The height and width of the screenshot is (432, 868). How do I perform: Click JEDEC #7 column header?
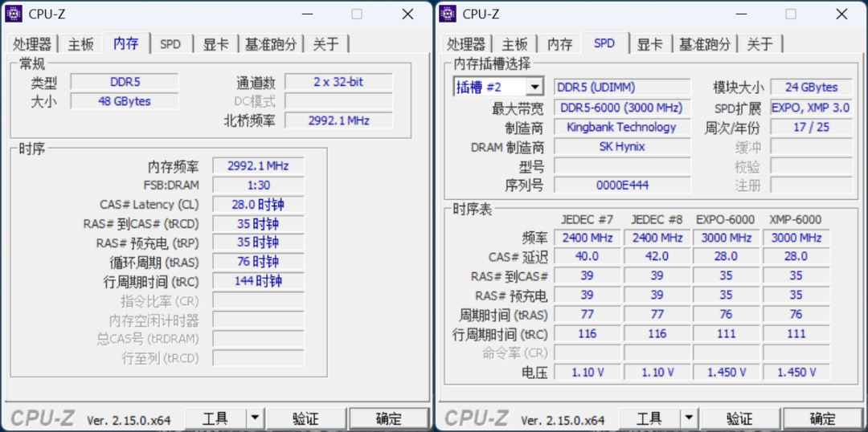[x=587, y=219]
